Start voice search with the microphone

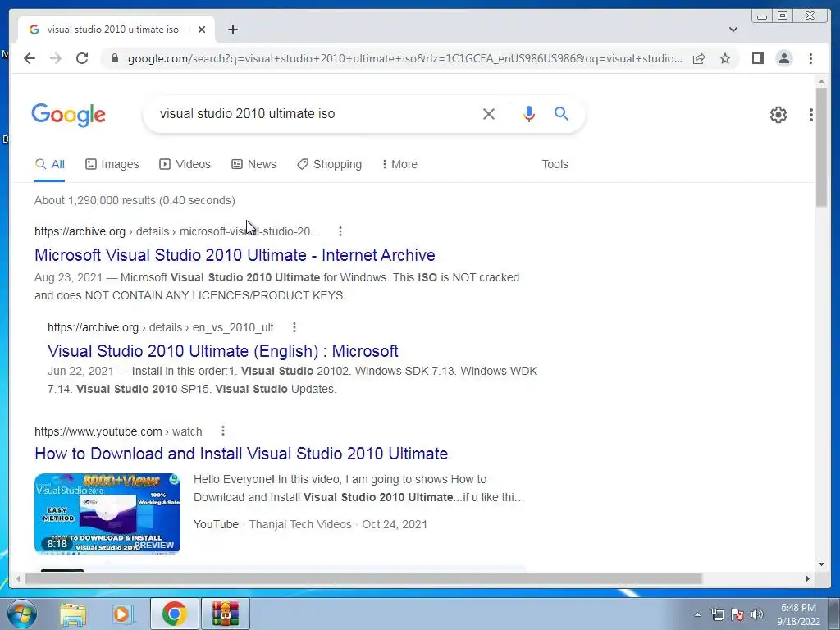(529, 113)
